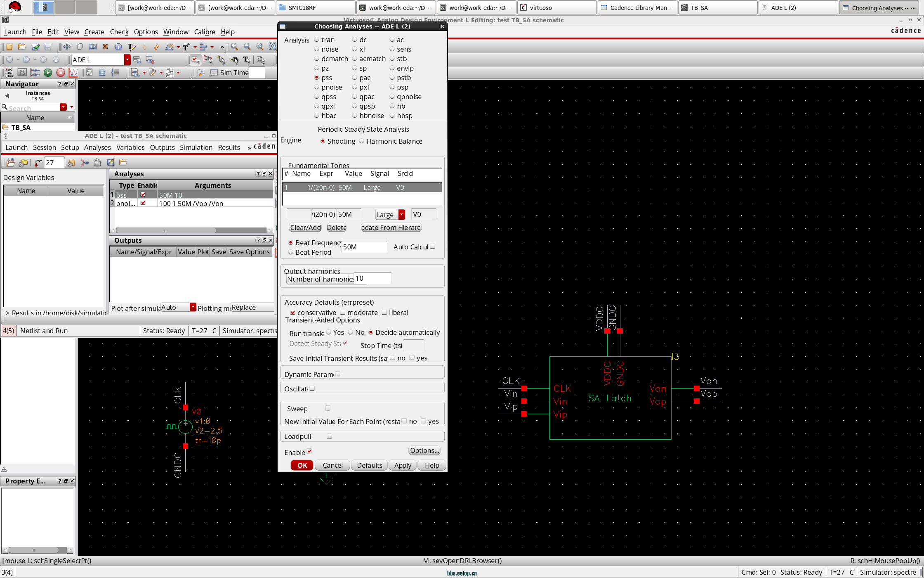Open the Align tool dropdown arrow
Viewport: 924px width, 578px height.
[x=212, y=47]
